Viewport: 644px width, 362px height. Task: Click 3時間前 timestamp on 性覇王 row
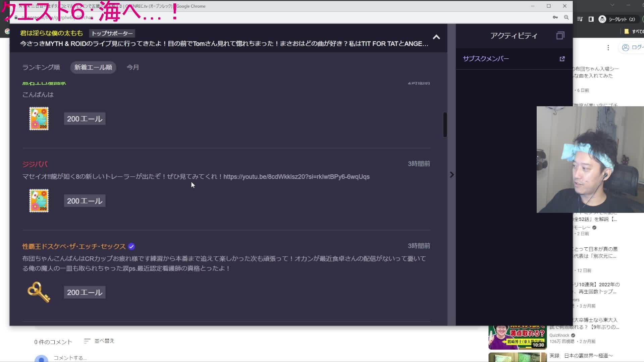(419, 246)
